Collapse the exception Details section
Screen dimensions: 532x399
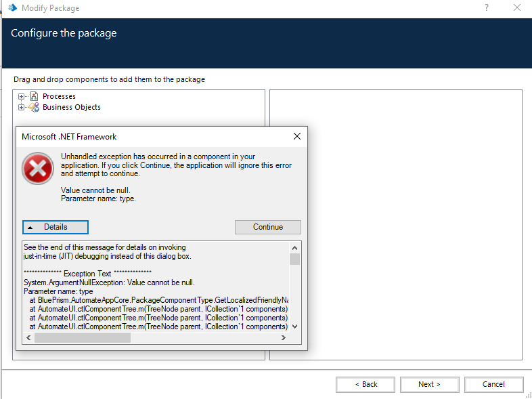point(56,227)
